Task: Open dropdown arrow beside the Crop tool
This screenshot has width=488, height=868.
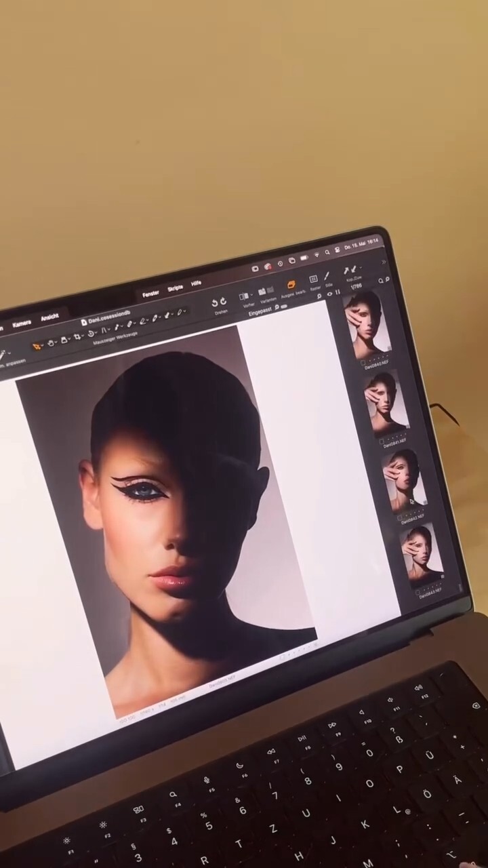Action: (x=83, y=335)
